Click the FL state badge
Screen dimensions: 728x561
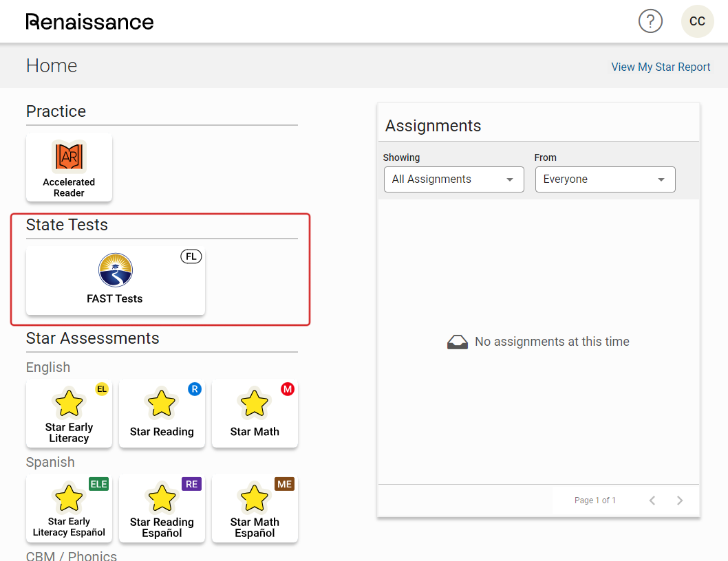191,256
